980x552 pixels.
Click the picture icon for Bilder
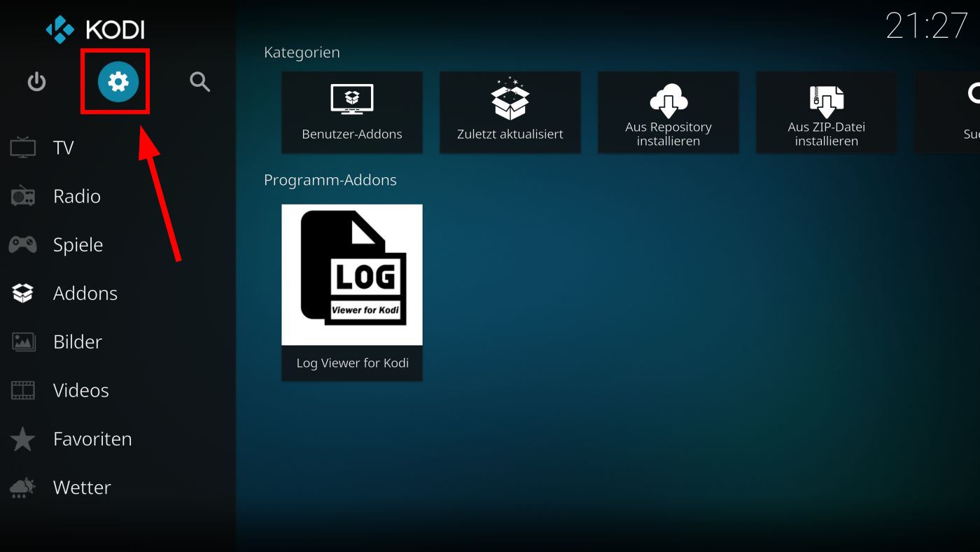pos(22,342)
